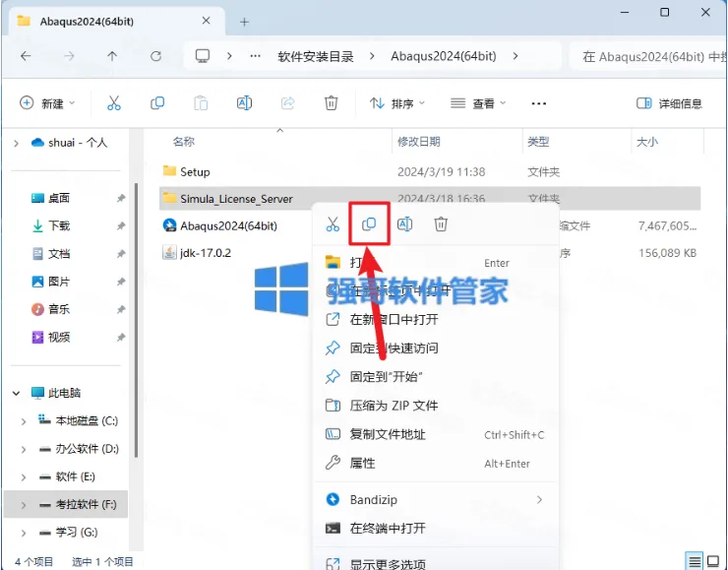The height and width of the screenshot is (570, 728).
Task: Expand the 本地磁盘 (C:) drive
Action: pos(24,421)
